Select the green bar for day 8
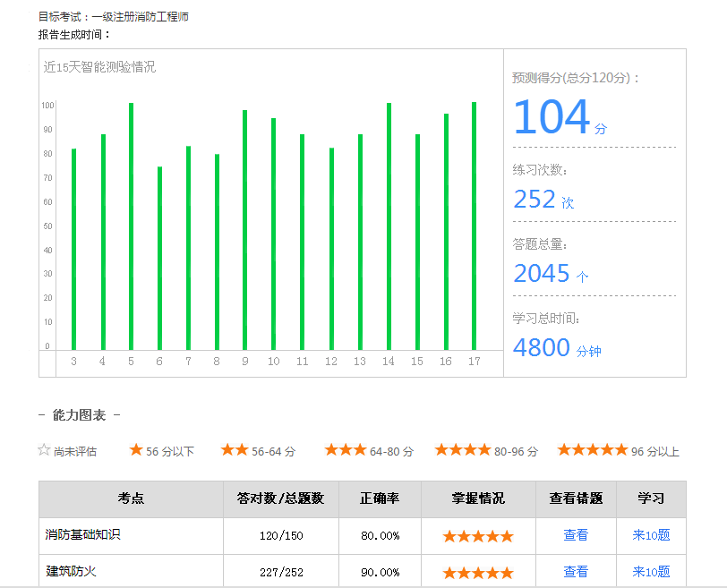Image resolution: width=727 pixels, height=588 pixels. point(217,252)
